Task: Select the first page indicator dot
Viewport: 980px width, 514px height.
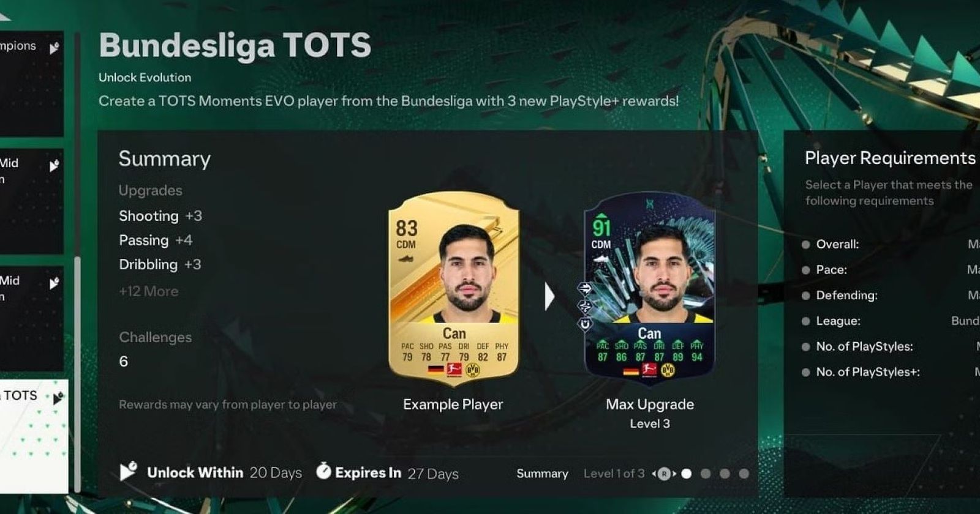Action: pos(687,474)
